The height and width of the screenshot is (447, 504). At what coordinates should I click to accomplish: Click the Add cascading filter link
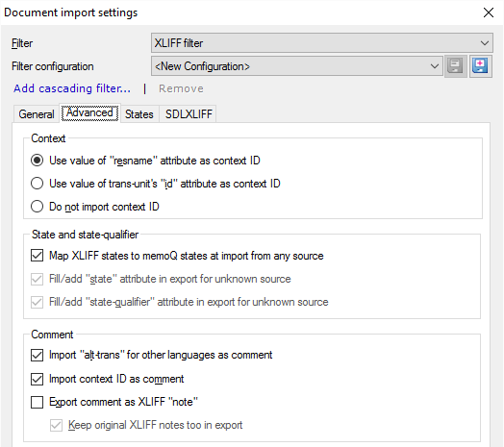click(x=72, y=88)
